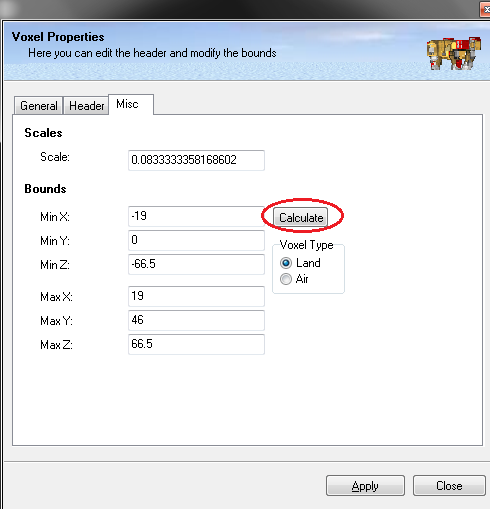Screen dimensions: 490x509
Task: Focus the Max Y input box
Action: pos(196,320)
